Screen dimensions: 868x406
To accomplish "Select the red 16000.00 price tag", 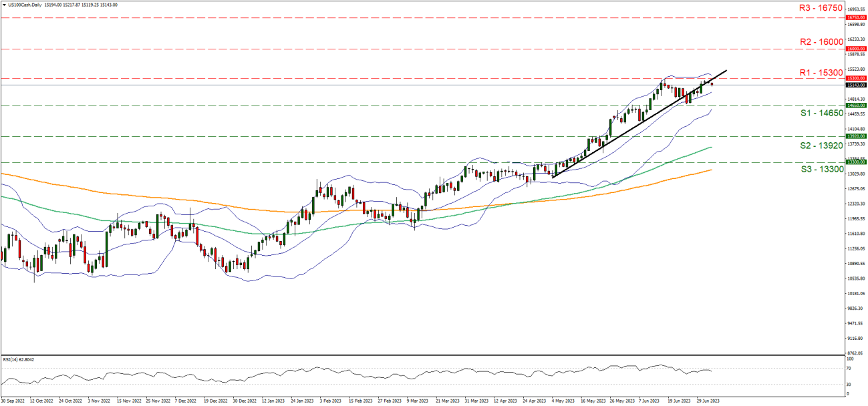I will tap(855, 49).
